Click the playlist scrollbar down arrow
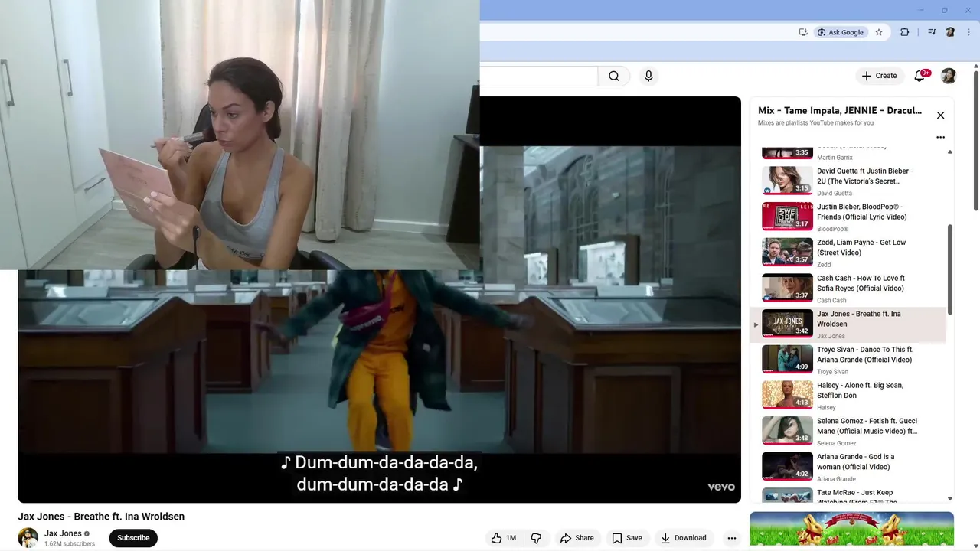980x551 pixels. (950, 499)
